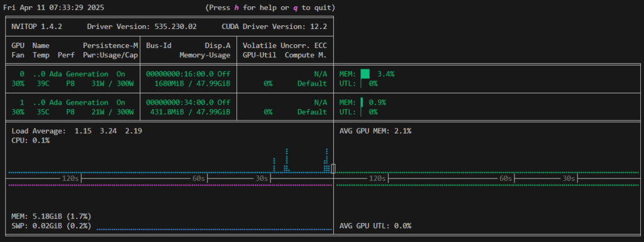
Task: Click the CUDA Driver Version 12.2 text
Action: [x=274, y=26]
